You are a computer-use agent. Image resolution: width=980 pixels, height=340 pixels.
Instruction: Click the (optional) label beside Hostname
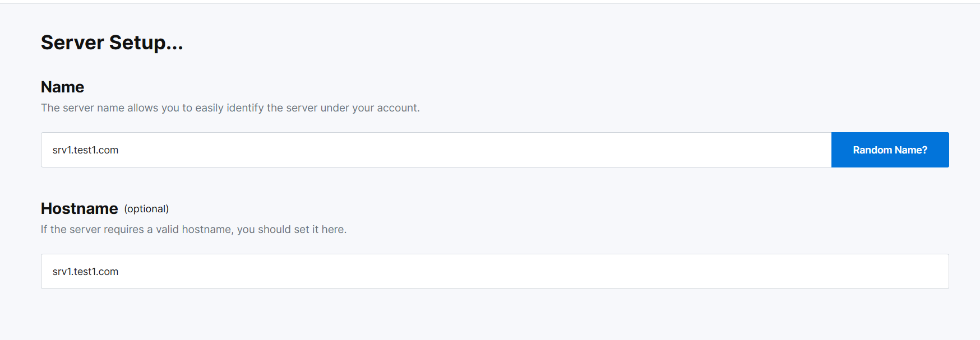point(146,209)
